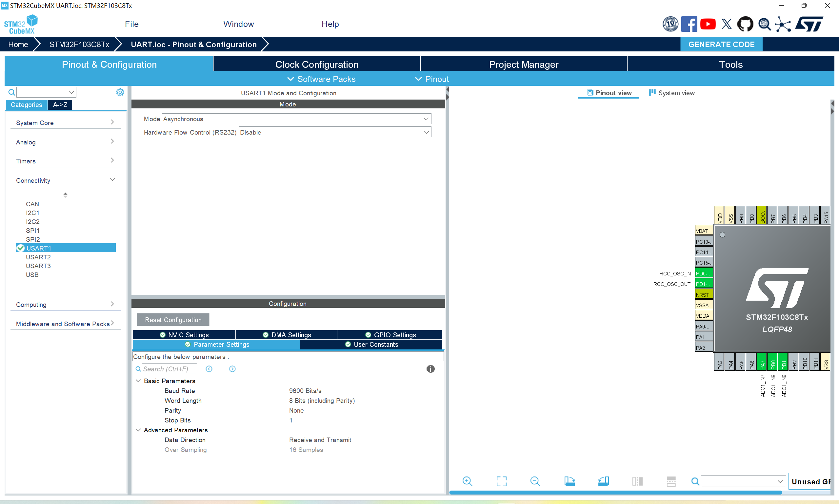Viewport: 839px width, 504px height.
Task: Open the USART1 Mode dropdown
Action: coord(296,119)
